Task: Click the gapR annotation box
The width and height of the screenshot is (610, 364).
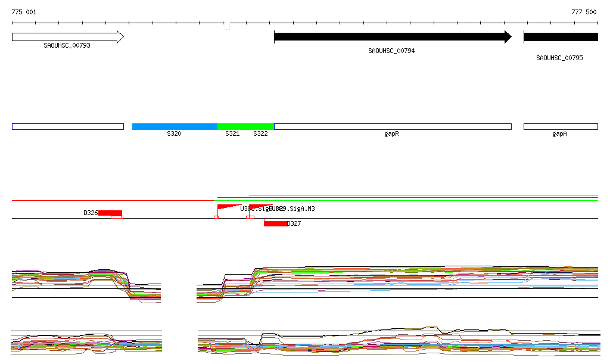Action: [392, 126]
